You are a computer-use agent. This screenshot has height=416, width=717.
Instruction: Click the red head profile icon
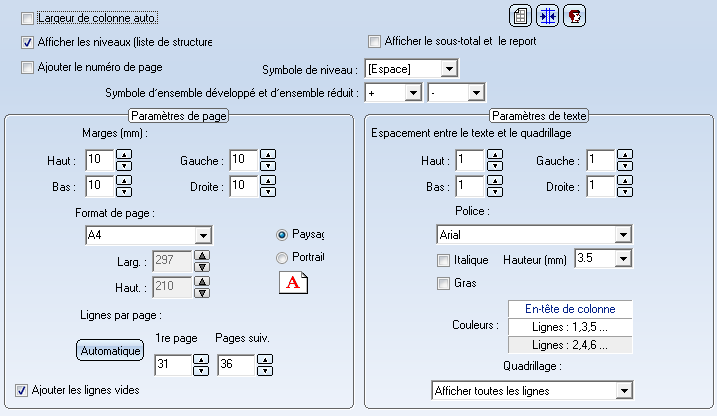(574, 16)
